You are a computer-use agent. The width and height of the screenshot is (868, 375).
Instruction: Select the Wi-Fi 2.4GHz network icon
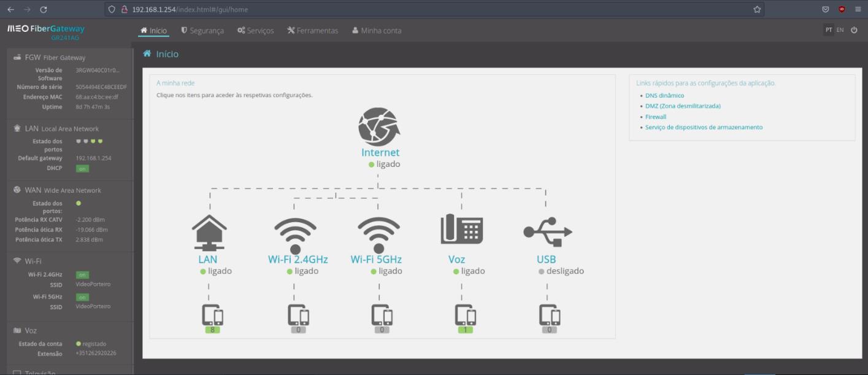pyautogui.click(x=295, y=234)
